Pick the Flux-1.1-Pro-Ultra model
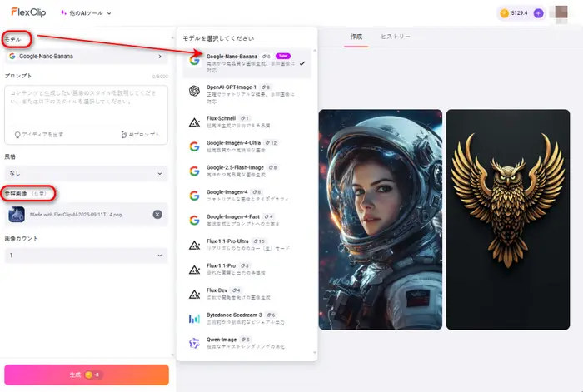This screenshot has height=392, width=583. click(247, 244)
